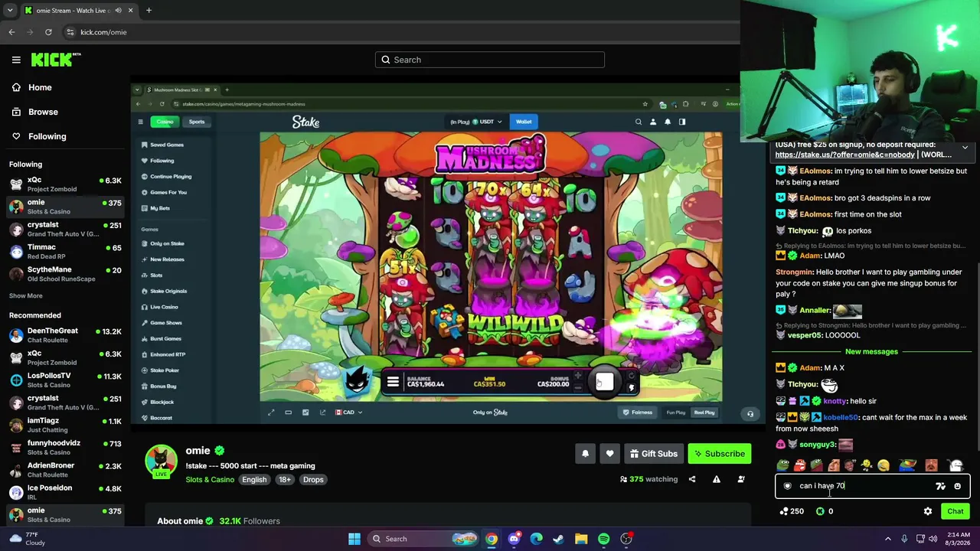The height and width of the screenshot is (551, 980).
Task: Click the Kick search field
Action: click(x=490, y=60)
